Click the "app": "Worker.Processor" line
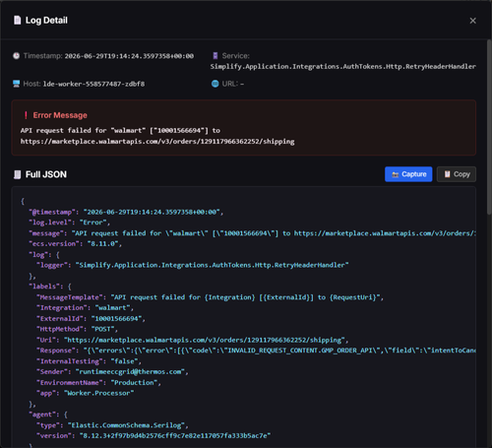Screen dimensions: 492x448 86,393
